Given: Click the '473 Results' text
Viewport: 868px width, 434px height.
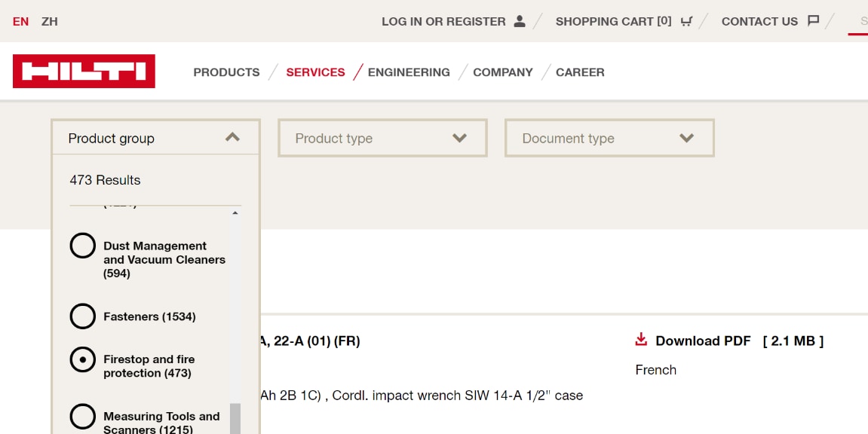Looking at the screenshot, I should [105, 179].
